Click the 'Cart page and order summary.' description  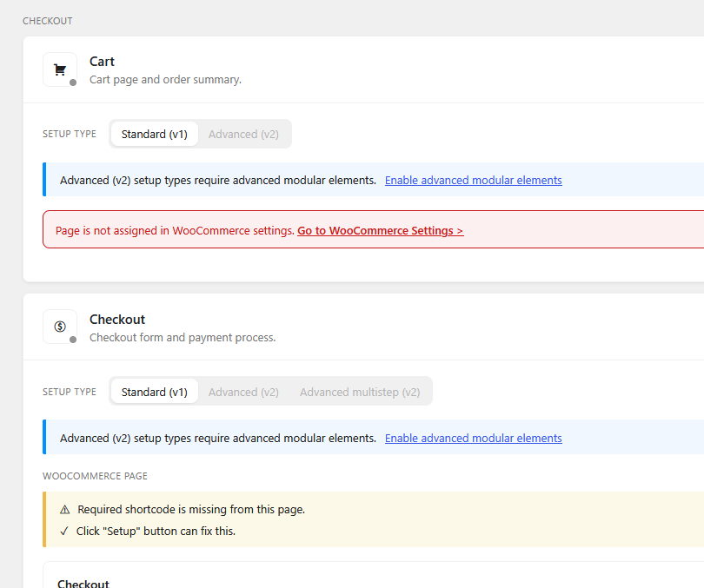coord(165,79)
